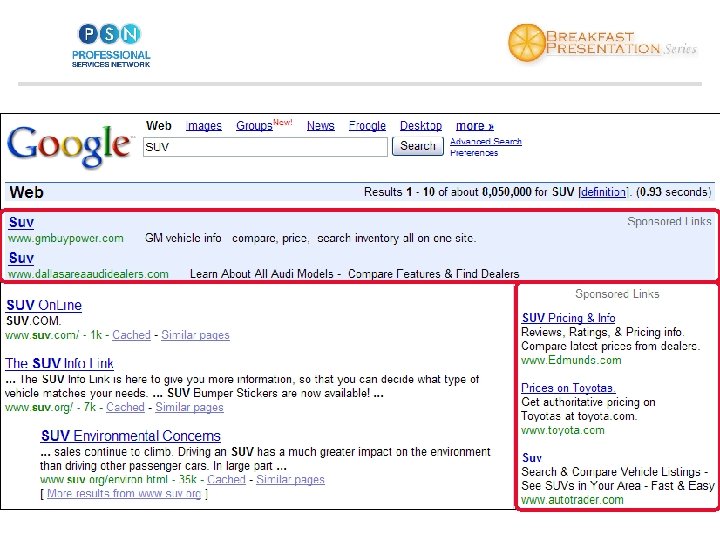Viewport: 720px width, 540px height.
Task: Open Similar pages for environ.html result
Action: pyautogui.click(x=290, y=479)
